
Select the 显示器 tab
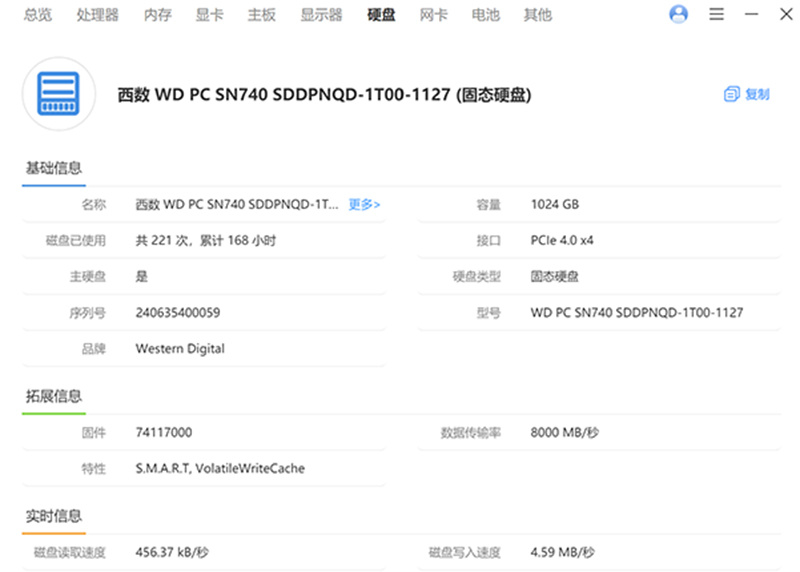pos(321,15)
